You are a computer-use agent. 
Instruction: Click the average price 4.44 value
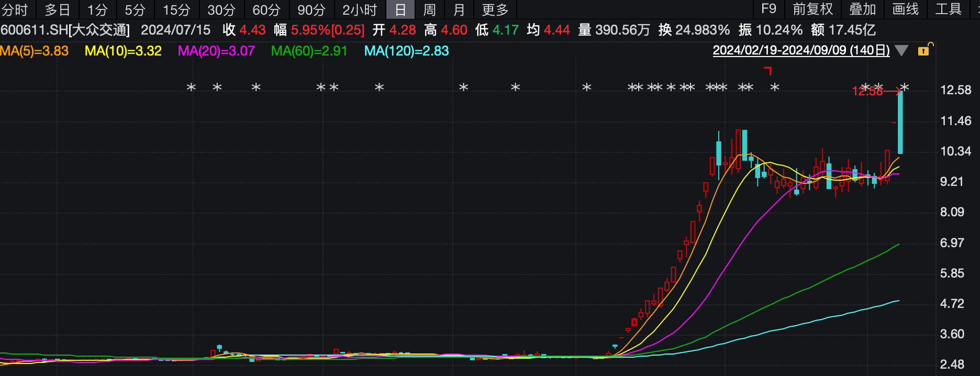[x=556, y=30]
